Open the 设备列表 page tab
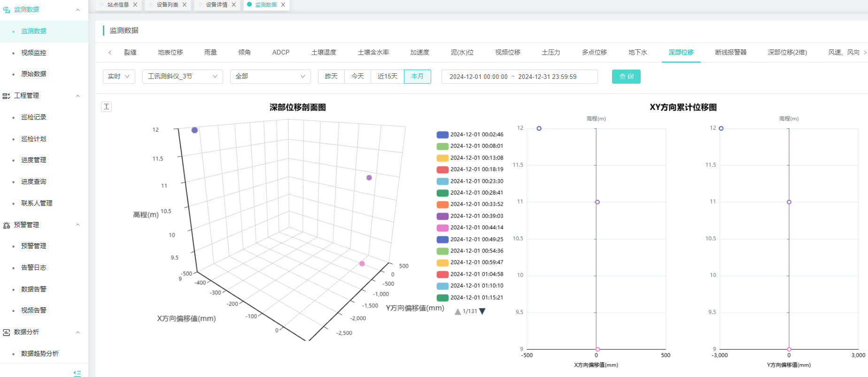The height and width of the screenshot is (377, 868). click(167, 5)
